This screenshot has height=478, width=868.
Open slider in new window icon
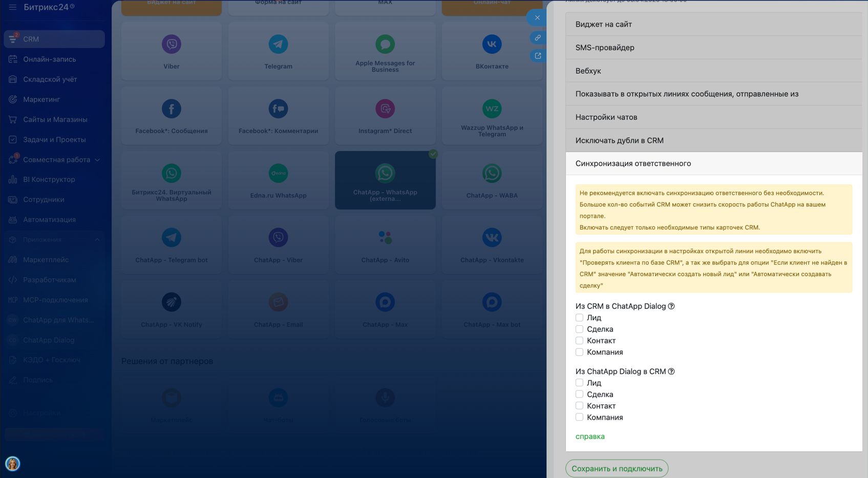coord(538,56)
